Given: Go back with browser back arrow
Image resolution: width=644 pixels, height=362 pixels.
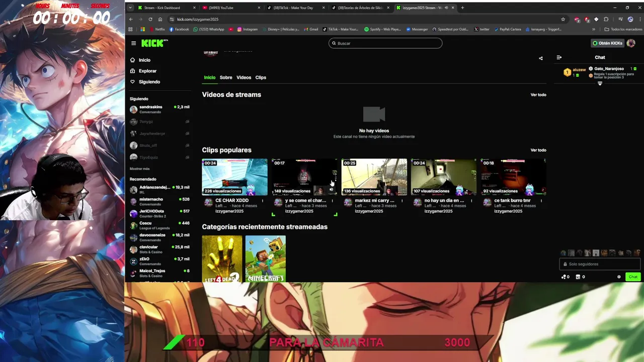Looking at the screenshot, I should click(131, 19).
